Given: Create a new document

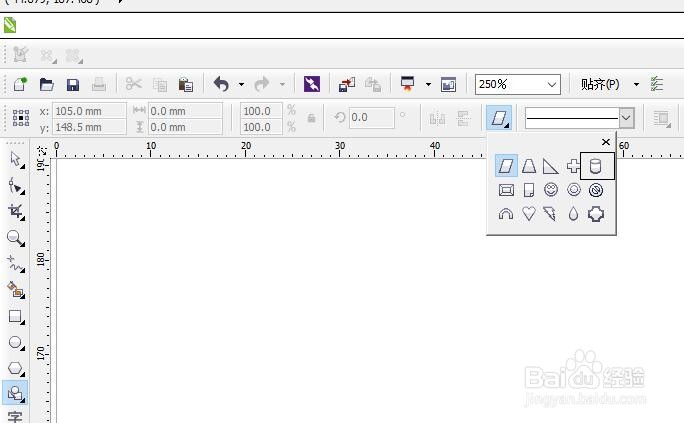Looking at the screenshot, I should click(20, 84).
